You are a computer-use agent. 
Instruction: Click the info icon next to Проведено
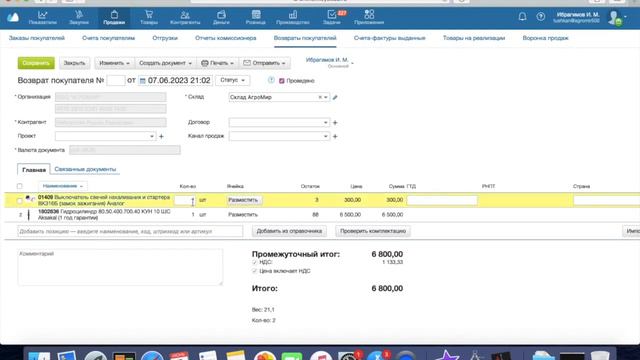tap(271, 80)
